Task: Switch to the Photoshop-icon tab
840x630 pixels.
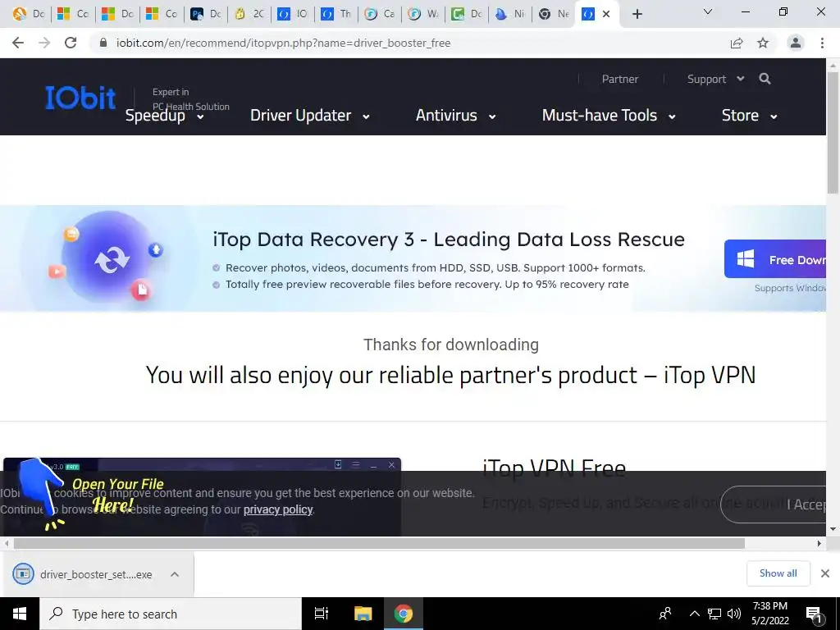Action: 206,14
